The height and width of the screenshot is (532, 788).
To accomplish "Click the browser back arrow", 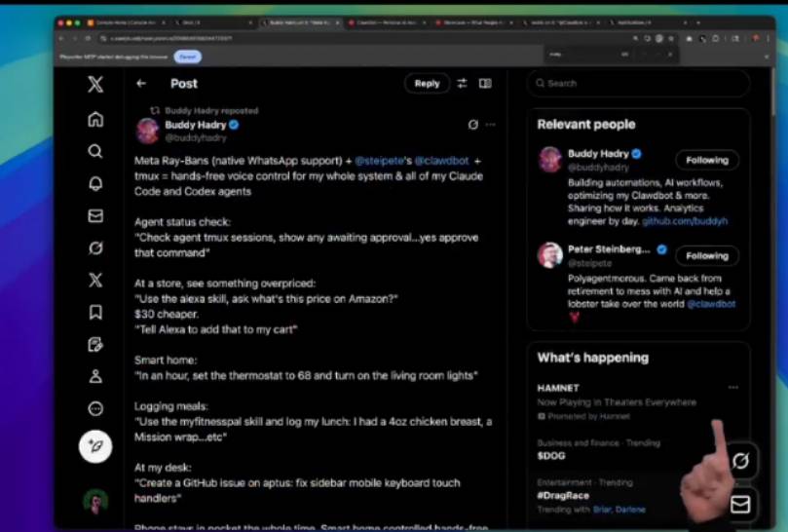I will coord(61,38).
